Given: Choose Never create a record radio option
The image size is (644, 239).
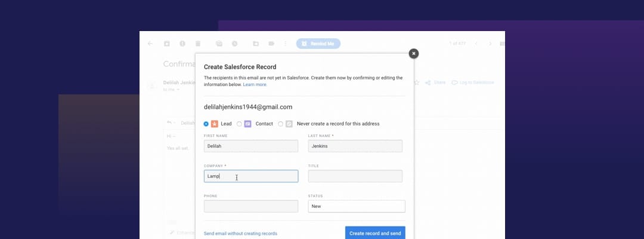Looking at the screenshot, I should [280, 124].
